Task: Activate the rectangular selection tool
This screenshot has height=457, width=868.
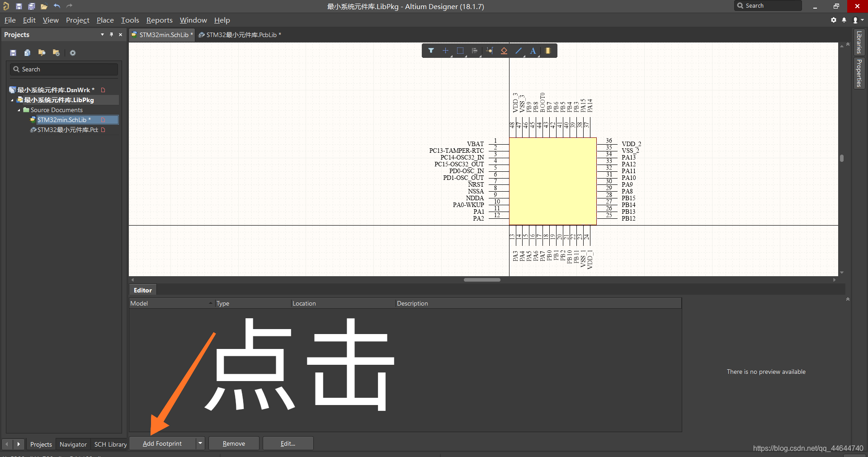Action: pyautogui.click(x=460, y=51)
